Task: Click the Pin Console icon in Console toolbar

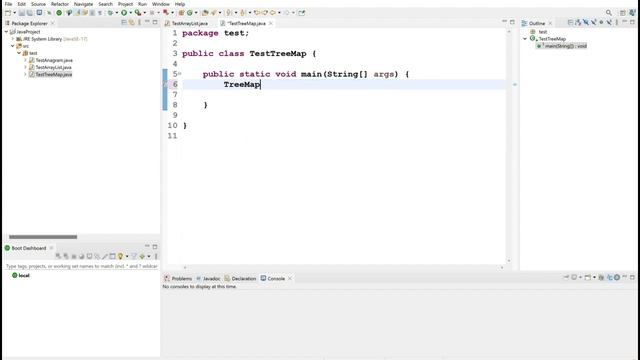Action: point(566,277)
